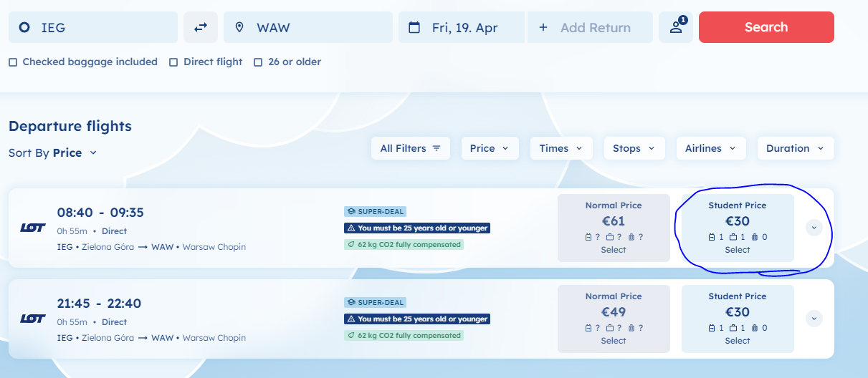Swap origin and destination airports
This screenshot has width=868, height=378.
click(x=201, y=27)
